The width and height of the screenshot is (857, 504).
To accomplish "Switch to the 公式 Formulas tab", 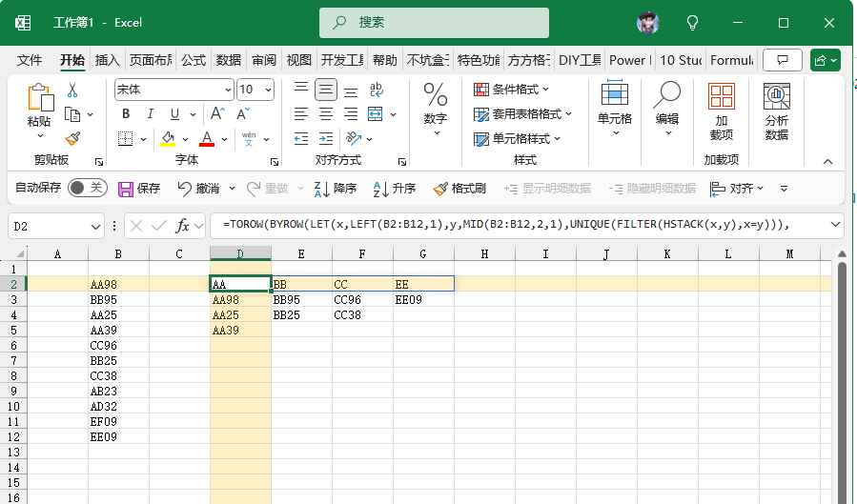I will point(194,60).
